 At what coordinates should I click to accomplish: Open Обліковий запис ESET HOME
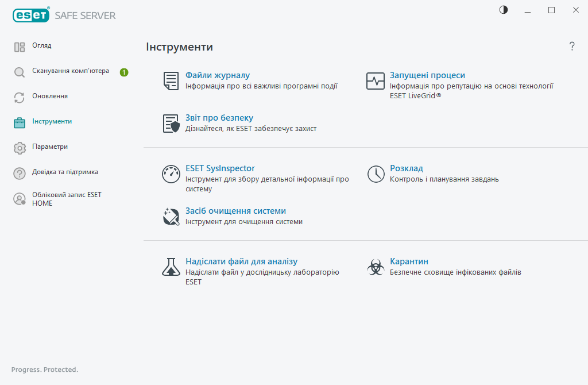(66, 199)
